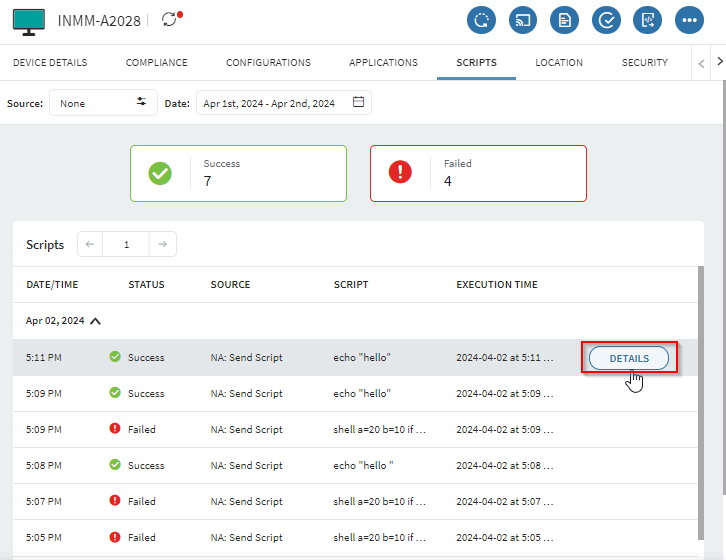The image size is (726, 560).
Task: Click the Details button for 5:11 PM script
Action: point(629,358)
